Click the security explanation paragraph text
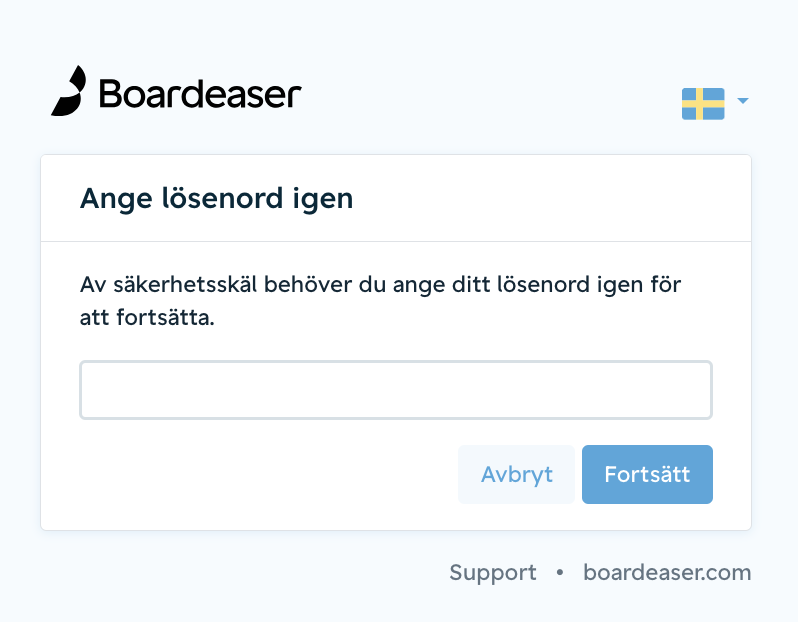This screenshot has width=798, height=622. [380, 301]
